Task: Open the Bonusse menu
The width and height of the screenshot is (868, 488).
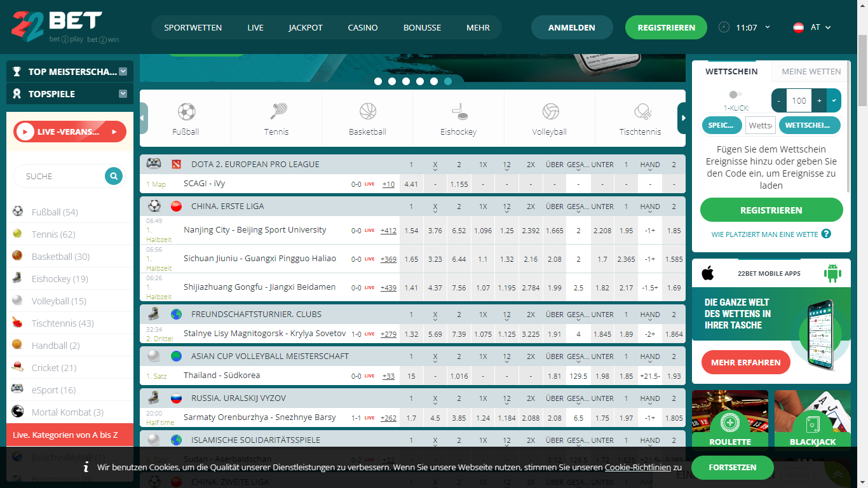Action: [x=422, y=27]
